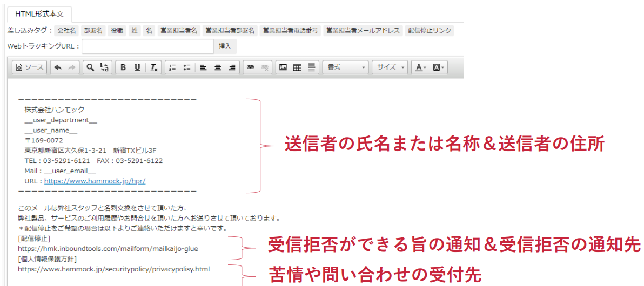Image resolution: width=644 pixels, height=286 pixels.
Task: Click the mailkaijo-glue unsubscribe URL text
Action: pyautogui.click(x=109, y=248)
